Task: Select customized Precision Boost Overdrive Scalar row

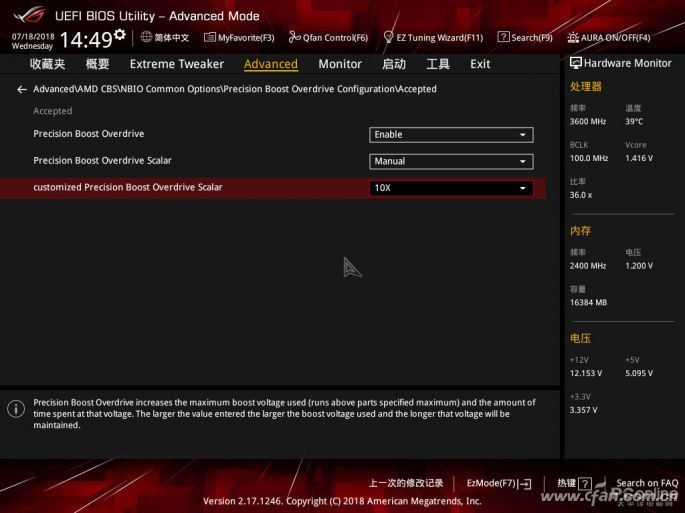Action: coord(273,188)
